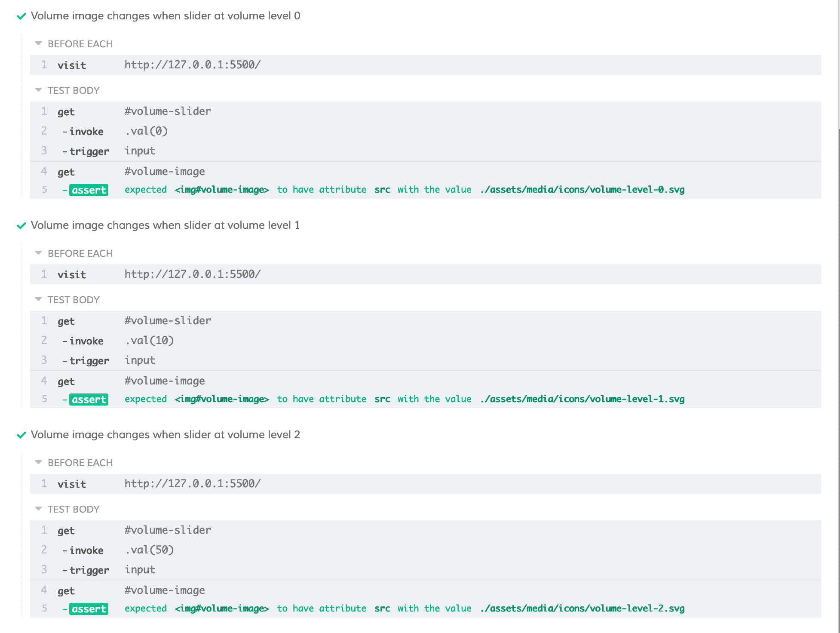The width and height of the screenshot is (840, 633).
Task: Click the green checkmark for volume level 1 test
Action: coord(21,226)
